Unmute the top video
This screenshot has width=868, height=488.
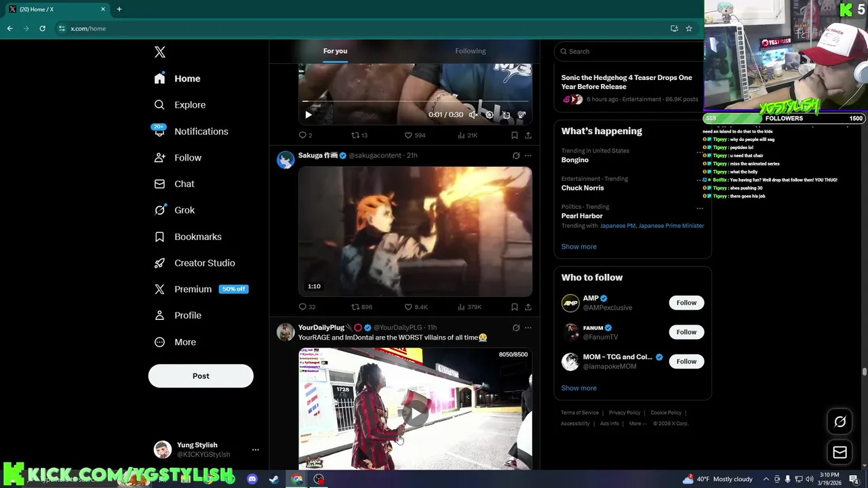[x=473, y=115]
